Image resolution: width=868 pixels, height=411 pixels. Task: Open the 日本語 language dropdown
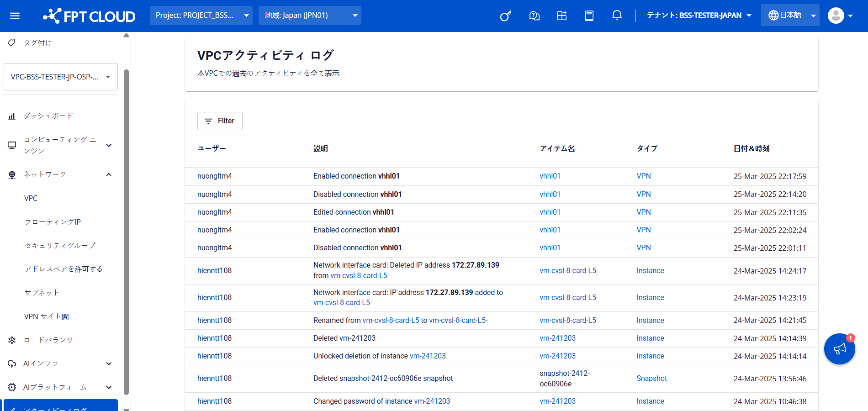point(790,16)
